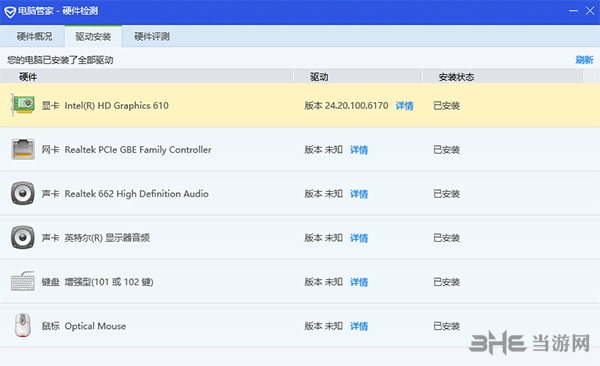Click 版本 未知 in Realtek 662 row

pos(323,194)
